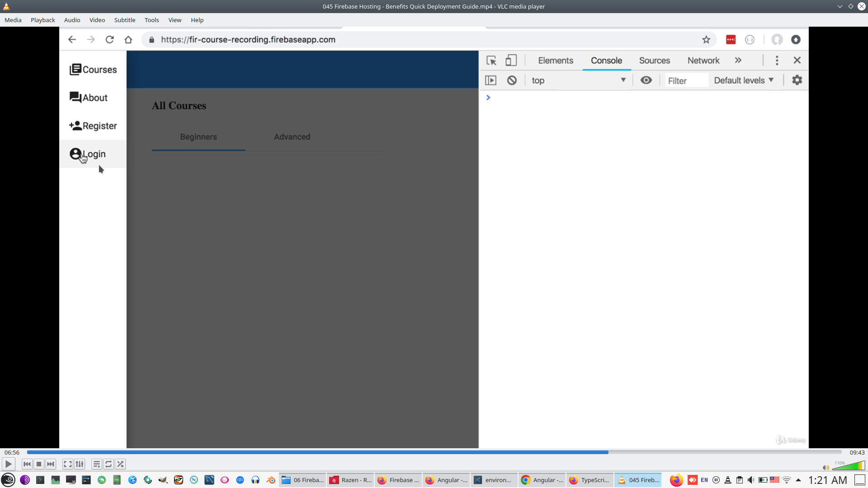Open the openSUSE application launcher
This screenshot has width=868, height=488.
[8, 480]
